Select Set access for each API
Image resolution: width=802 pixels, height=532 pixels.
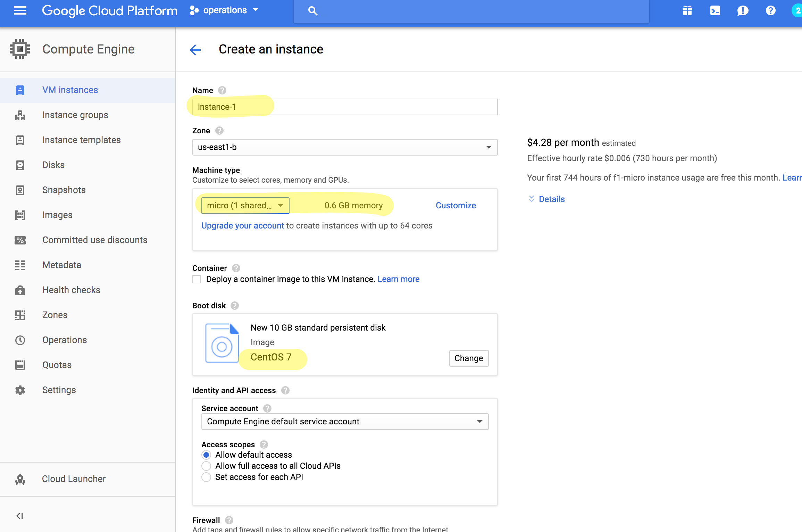(206, 477)
